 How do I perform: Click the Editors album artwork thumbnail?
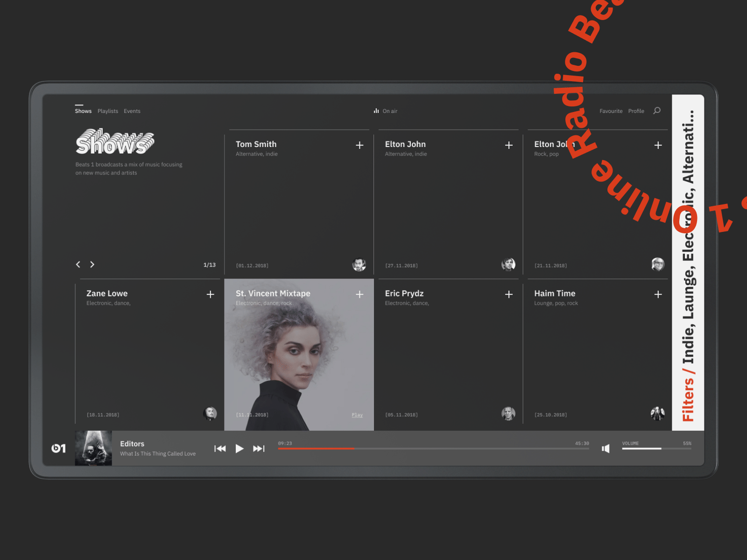[x=93, y=448]
